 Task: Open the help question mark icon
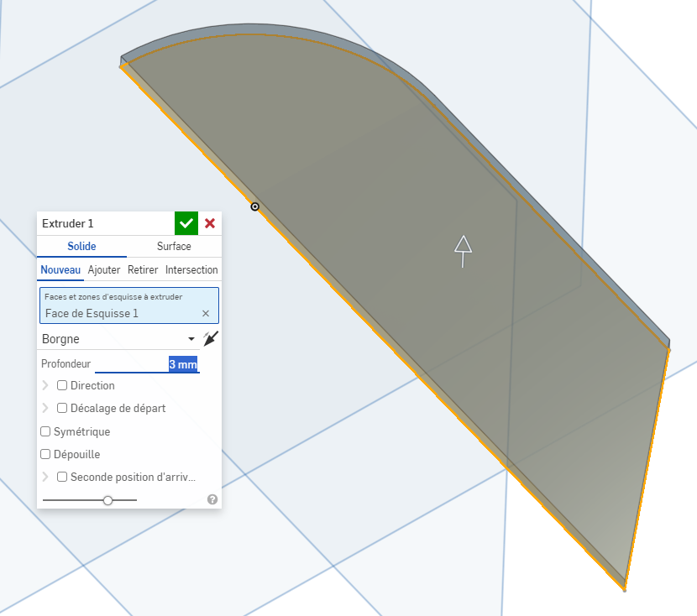tap(212, 499)
